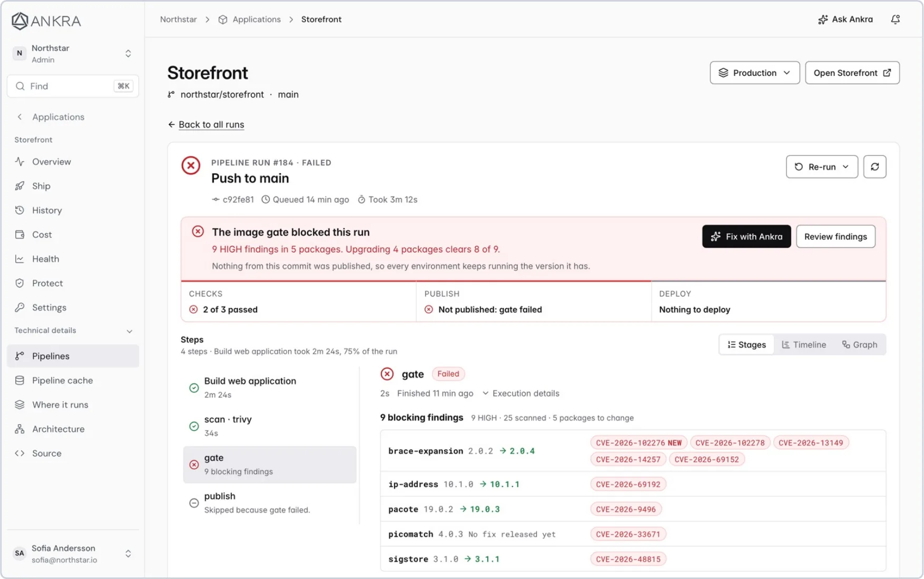Click Fix with Ankra button
Viewport: 924px width, 579px height.
point(746,236)
